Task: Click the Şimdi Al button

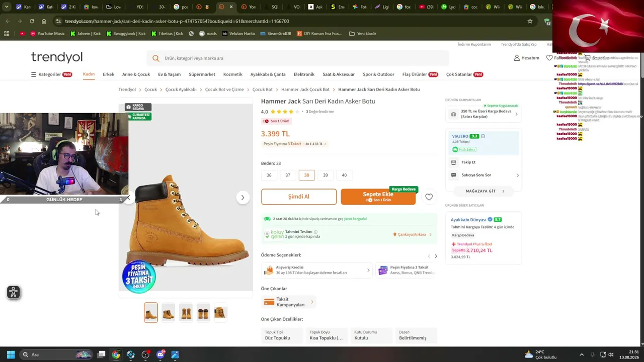Action: pyautogui.click(x=299, y=197)
